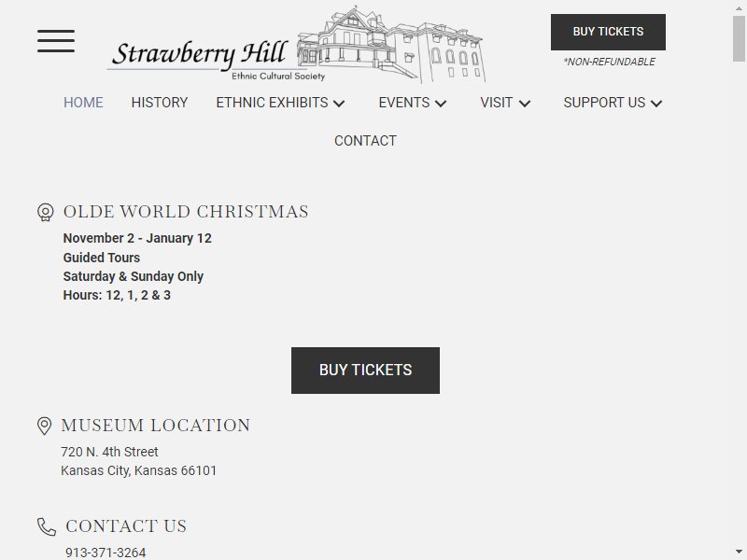Click the vertical scrollbar thumb

739,38
